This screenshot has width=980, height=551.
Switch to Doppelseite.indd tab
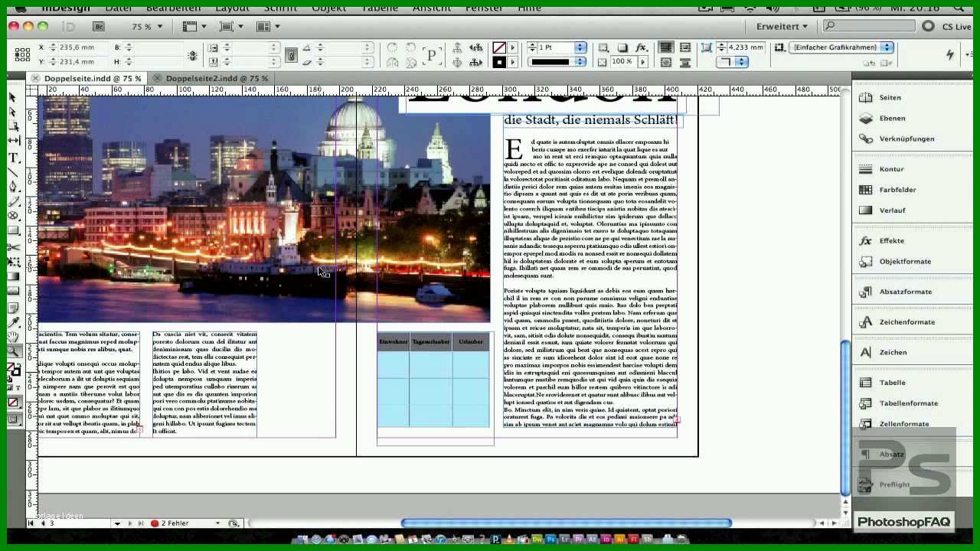[92, 78]
